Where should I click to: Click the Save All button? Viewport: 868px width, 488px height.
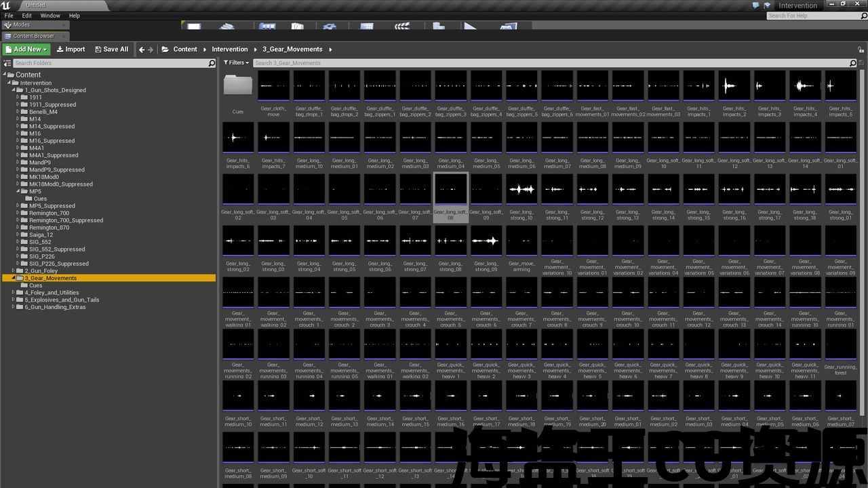[111, 49]
